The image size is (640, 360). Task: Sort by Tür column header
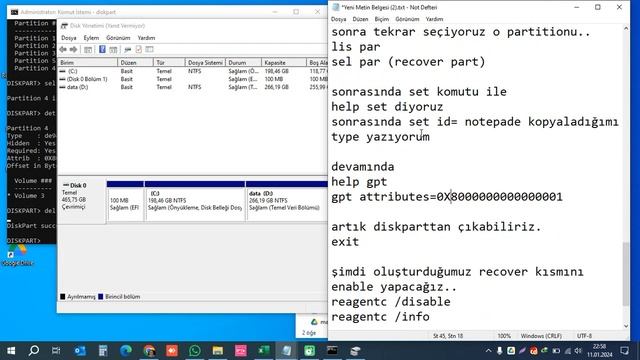pos(169,62)
